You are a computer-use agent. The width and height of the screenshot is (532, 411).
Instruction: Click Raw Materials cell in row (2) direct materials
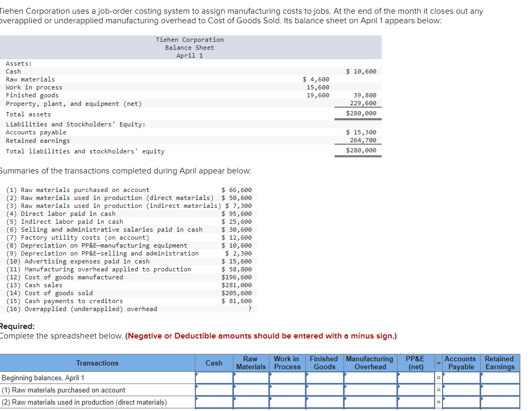[251, 402]
